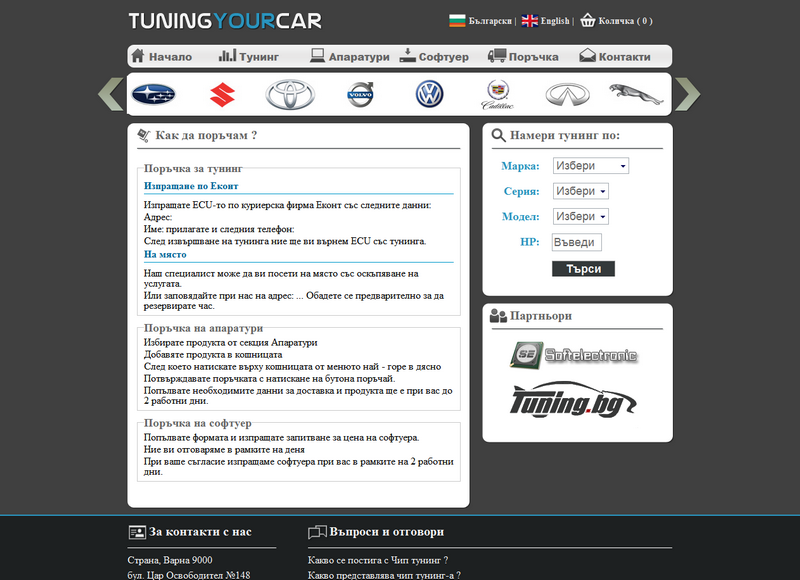Viewport: 800px width, 580px height.
Task: Open 'Какво представлява чип тунинг-а ?' link
Action: tap(384, 575)
